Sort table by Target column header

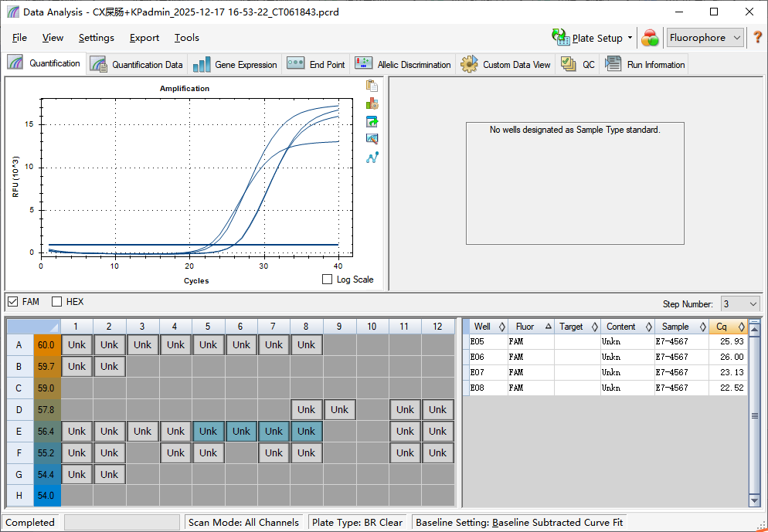coord(577,327)
